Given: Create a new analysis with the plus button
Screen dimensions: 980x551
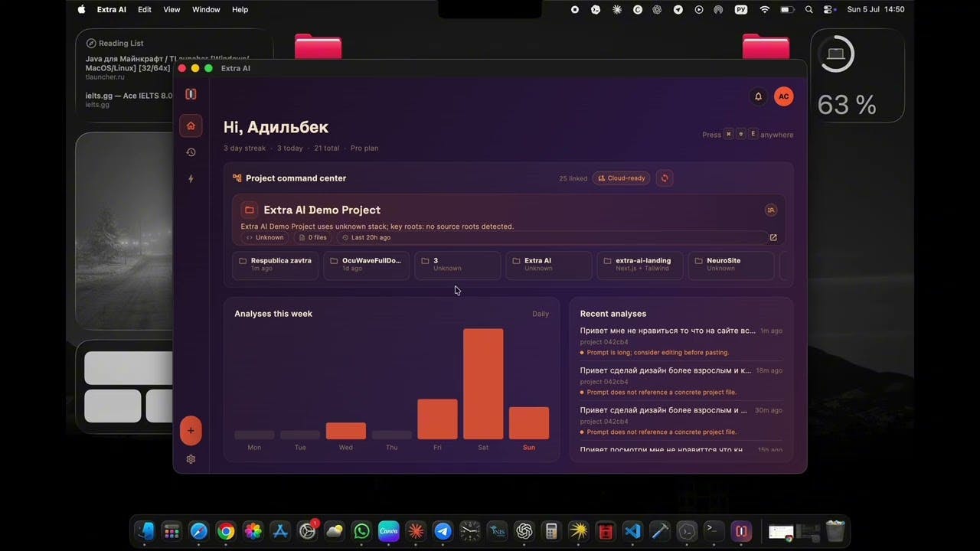Looking at the screenshot, I should click(191, 430).
